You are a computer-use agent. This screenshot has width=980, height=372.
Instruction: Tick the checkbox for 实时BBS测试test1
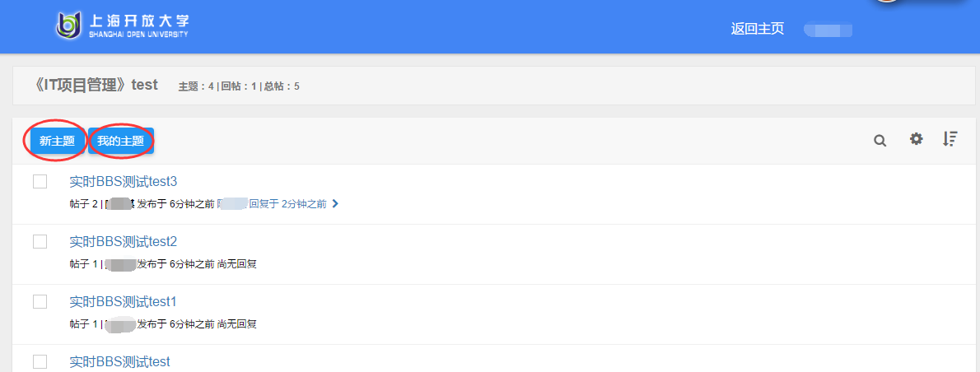coord(40,301)
